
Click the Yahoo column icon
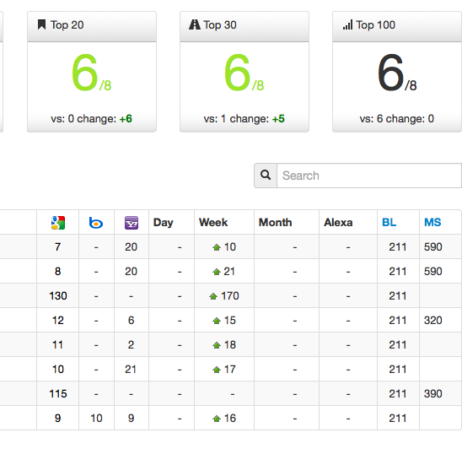click(132, 223)
